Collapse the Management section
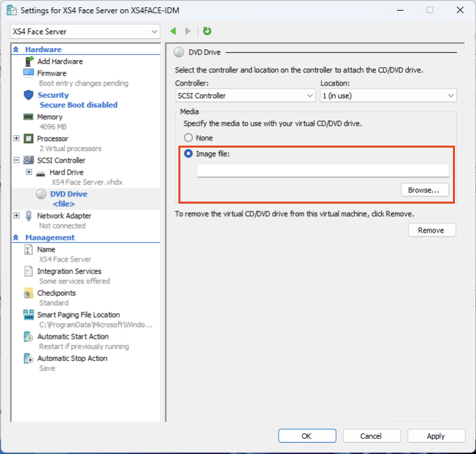Screen dimensions: 476x454 (16, 237)
